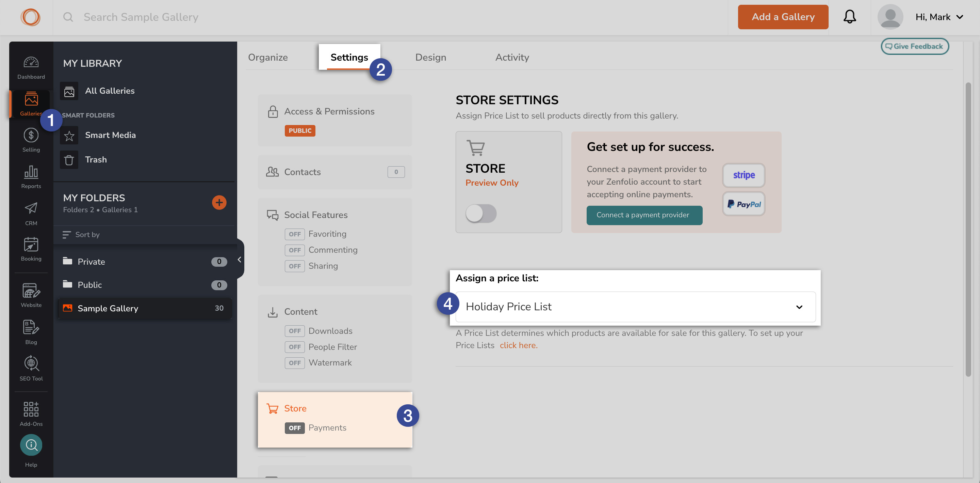Focus the Search Sample Gallery field
This screenshot has width=980, height=483.
(141, 17)
